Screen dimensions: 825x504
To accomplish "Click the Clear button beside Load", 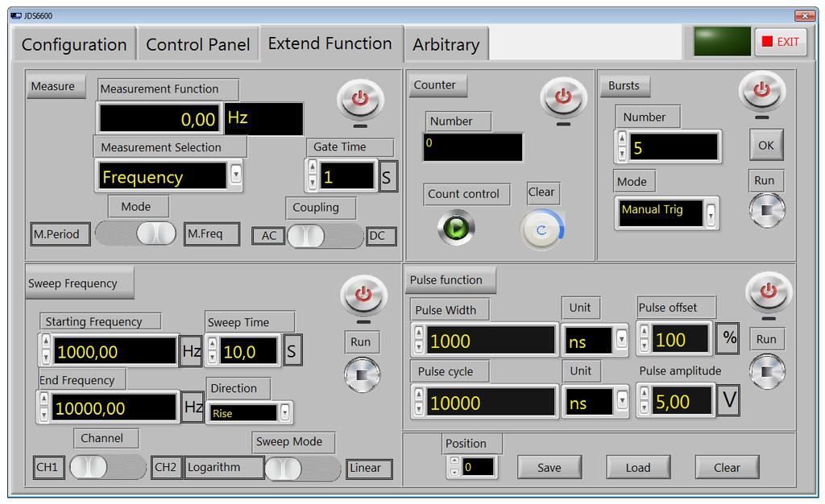I will (728, 467).
